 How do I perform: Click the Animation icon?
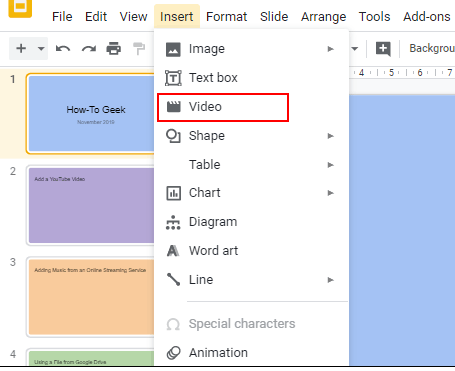[173, 353]
